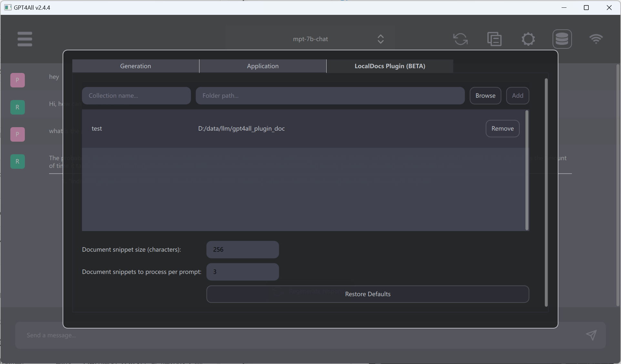This screenshot has width=621, height=364.
Task: Maximize the GPT4All window
Action: point(586,7)
